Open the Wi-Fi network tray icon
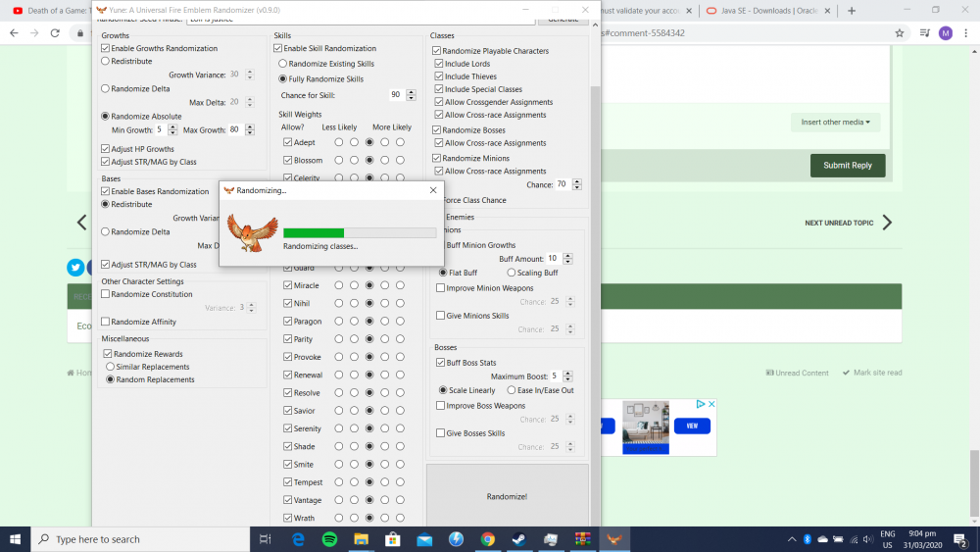This screenshot has height=552, width=980. [x=854, y=539]
